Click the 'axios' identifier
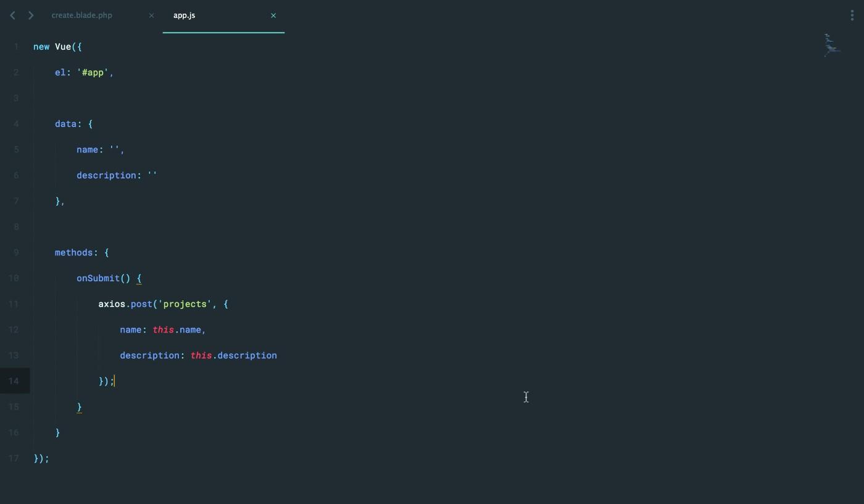The image size is (864, 504). (x=112, y=304)
